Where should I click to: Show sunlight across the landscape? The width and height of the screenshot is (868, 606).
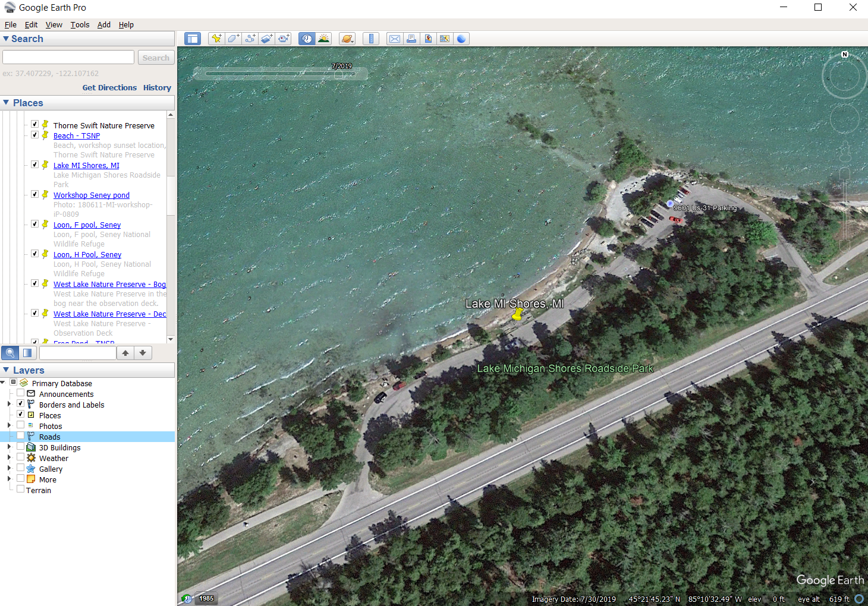[323, 39]
